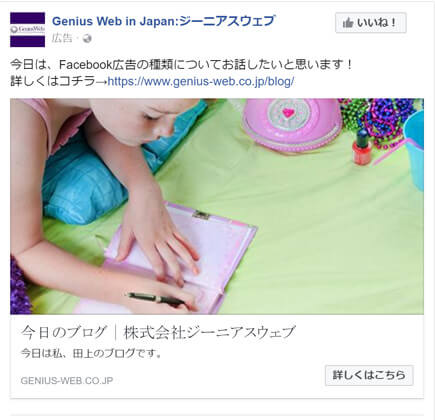Click the 詳しくはこちら call-to-action button

(x=369, y=375)
